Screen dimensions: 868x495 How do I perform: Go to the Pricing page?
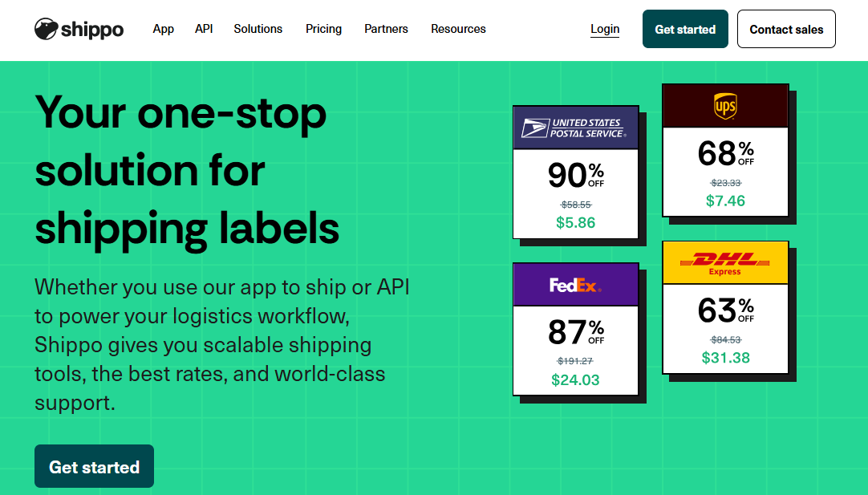click(324, 29)
